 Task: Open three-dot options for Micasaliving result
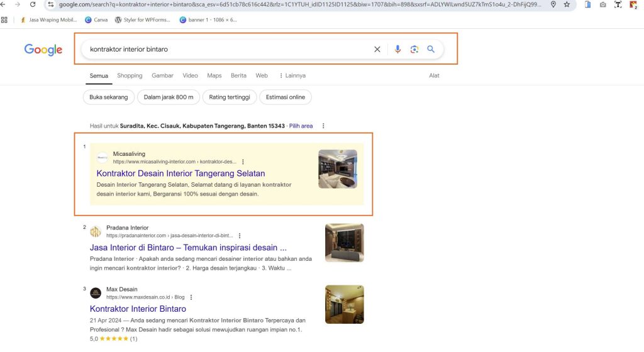click(x=243, y=162)
